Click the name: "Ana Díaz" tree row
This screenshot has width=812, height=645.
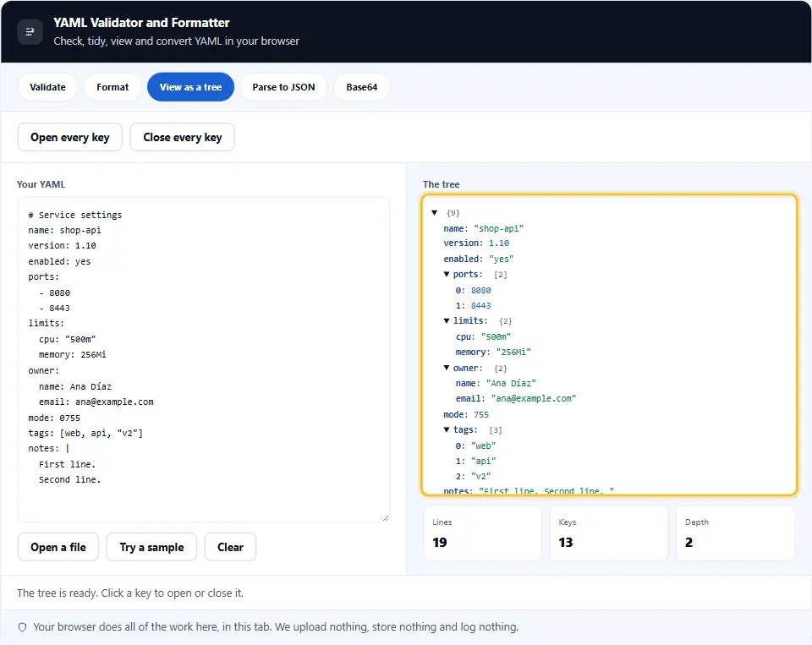click(497, 383)
